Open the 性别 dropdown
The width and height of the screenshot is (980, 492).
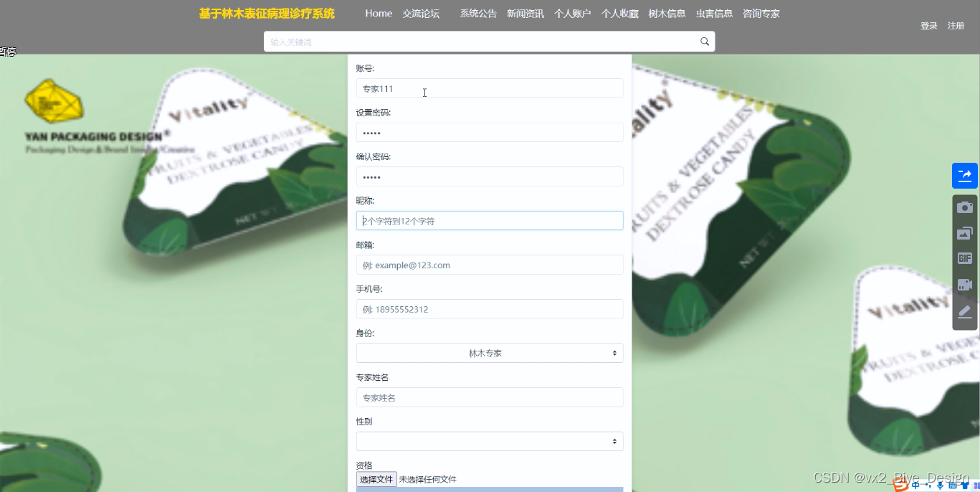490,441
